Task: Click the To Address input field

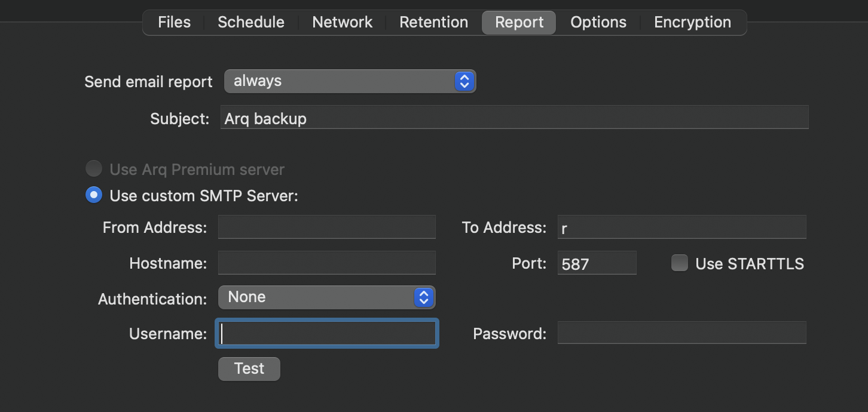Action: [x=681, y=227]
